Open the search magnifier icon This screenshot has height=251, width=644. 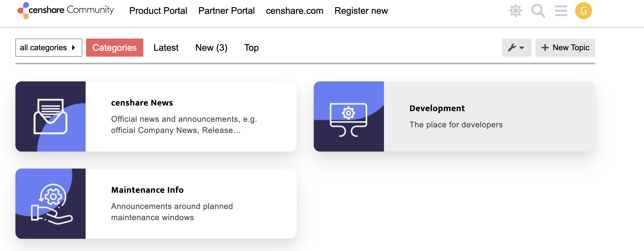538,11
